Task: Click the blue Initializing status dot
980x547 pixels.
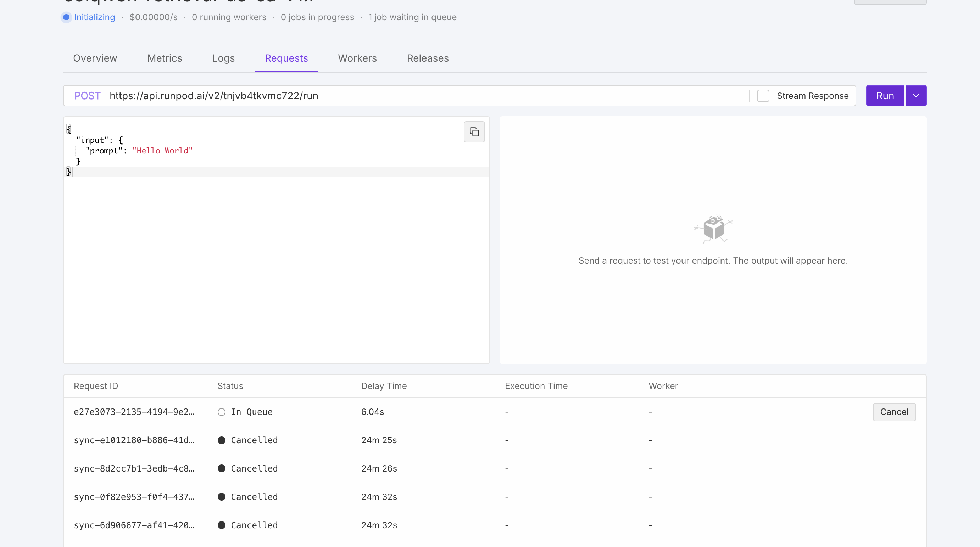Action: tap(66, 17)
